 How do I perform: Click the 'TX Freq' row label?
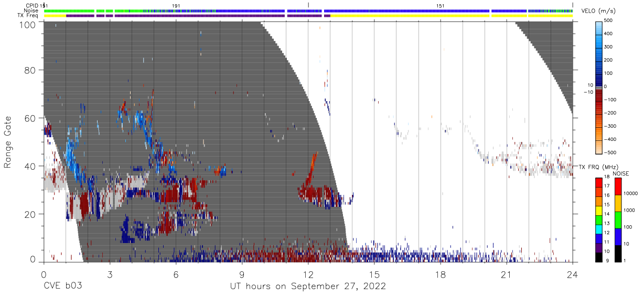pos(28,16)
